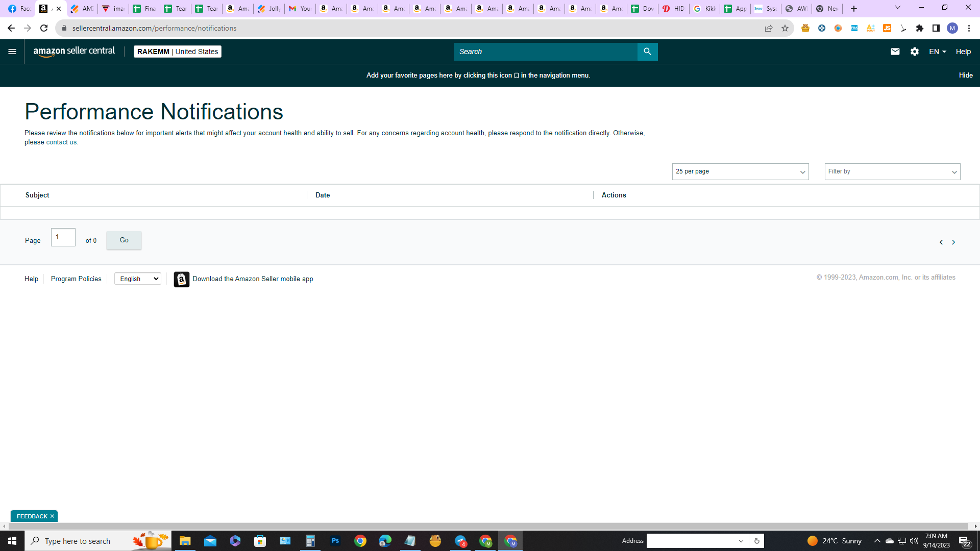The image size is (980, 551).
Task: Open Chrome three-dot menu
Action: click(969, 28)
